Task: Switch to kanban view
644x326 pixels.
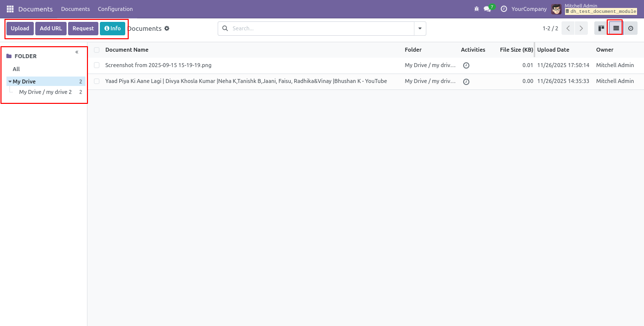Action: tap(601, 28)
